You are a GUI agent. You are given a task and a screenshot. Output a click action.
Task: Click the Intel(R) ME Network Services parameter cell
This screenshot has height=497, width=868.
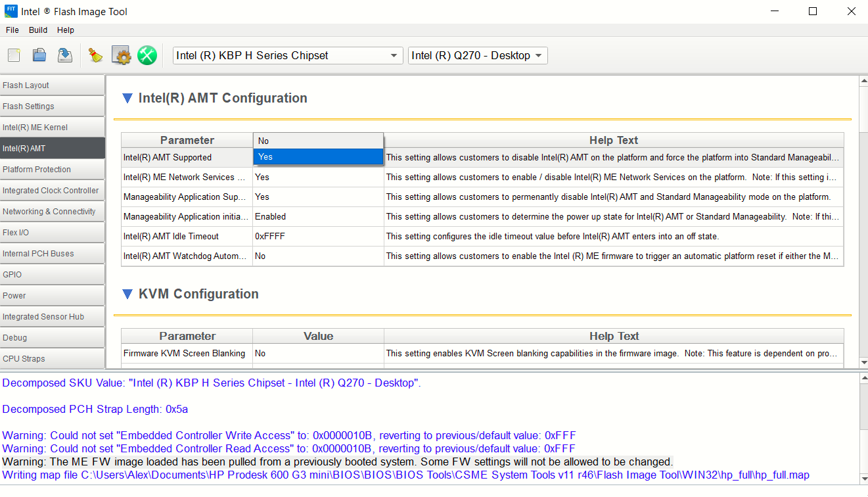187,177
